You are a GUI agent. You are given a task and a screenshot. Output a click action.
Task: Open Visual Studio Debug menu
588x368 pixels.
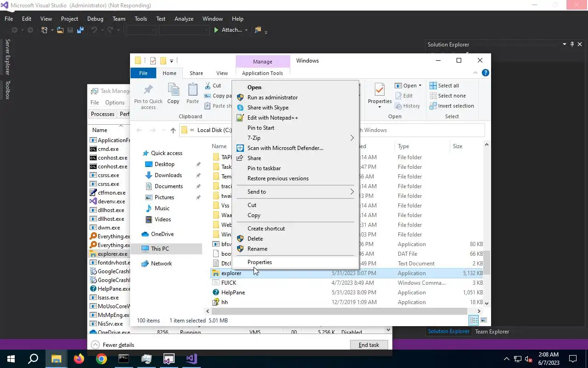(95, 19)
